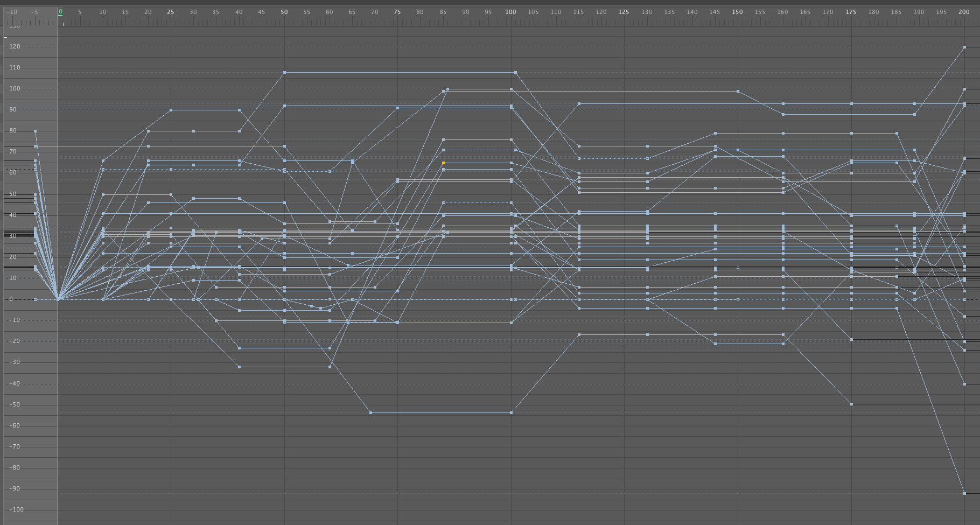Select keyframe at frame 40, value 90
This screenshot has width=980, height=525.
pyautogui.click(x=239, y=110)
